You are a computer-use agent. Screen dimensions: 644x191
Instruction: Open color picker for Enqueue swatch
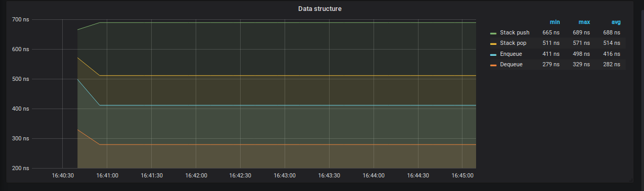tap(493, 54)
